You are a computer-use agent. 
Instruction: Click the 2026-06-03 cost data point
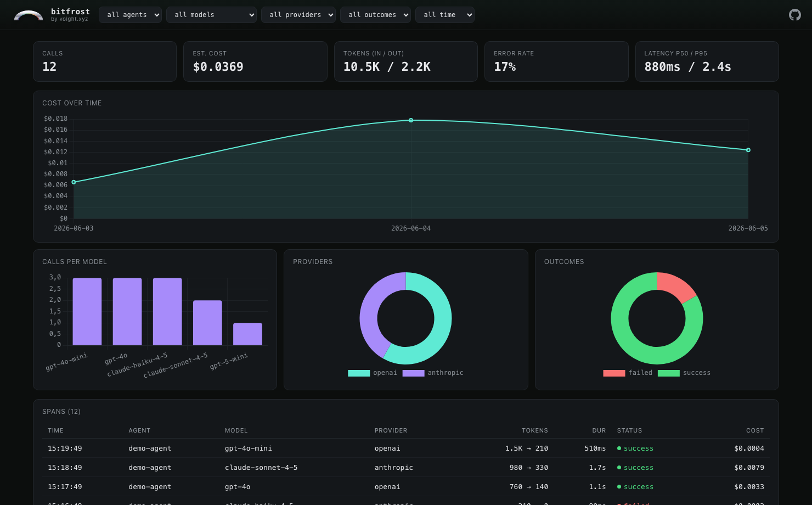(74, 182)
